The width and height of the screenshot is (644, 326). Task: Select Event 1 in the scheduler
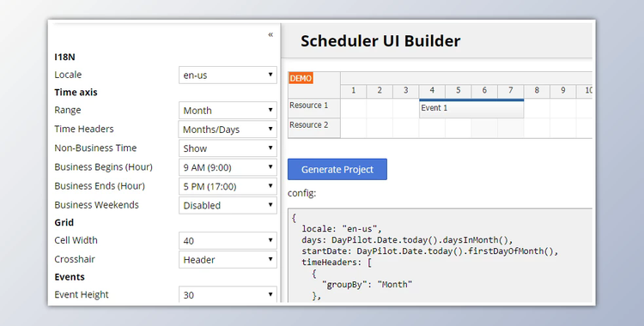click(471, 108)
